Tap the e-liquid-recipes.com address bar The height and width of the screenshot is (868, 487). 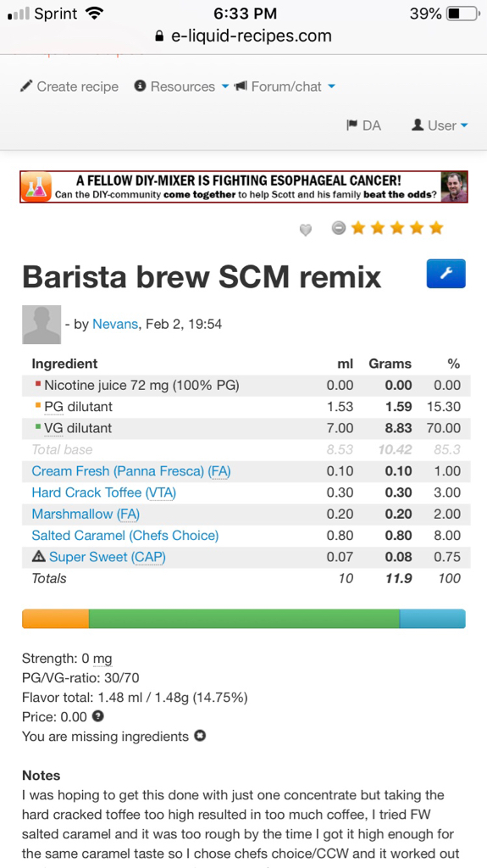(244, 36)
